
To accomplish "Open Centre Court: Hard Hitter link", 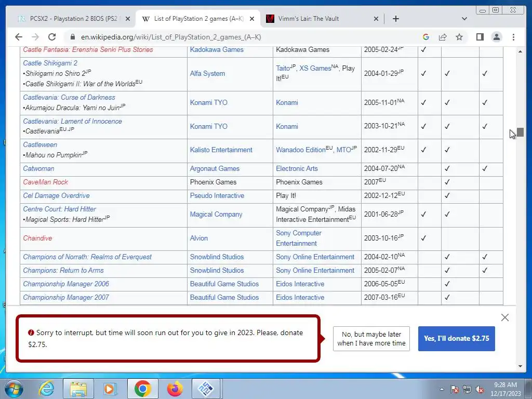I will [x=59, y=209].
